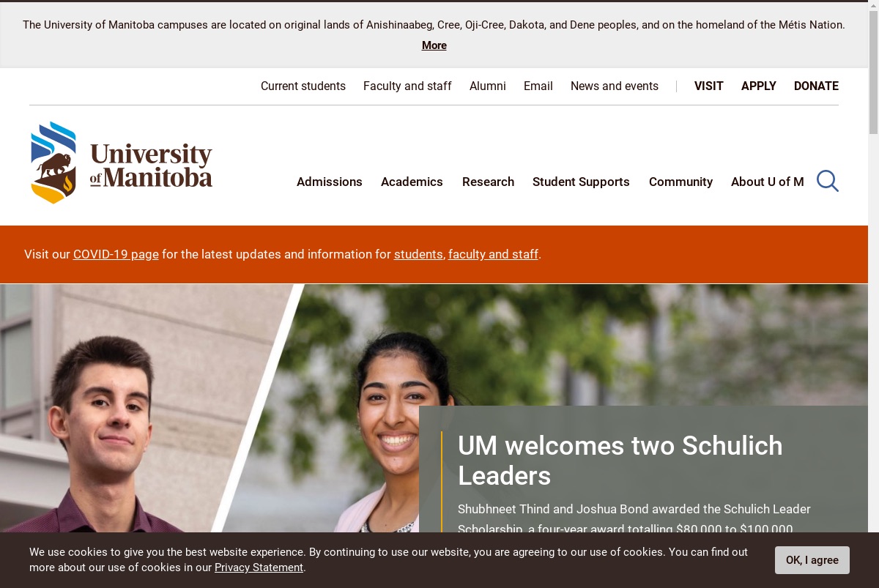879x588 pixels.
Task: Click the vertical page scrollbar
Action: click(x=873, y=294)
